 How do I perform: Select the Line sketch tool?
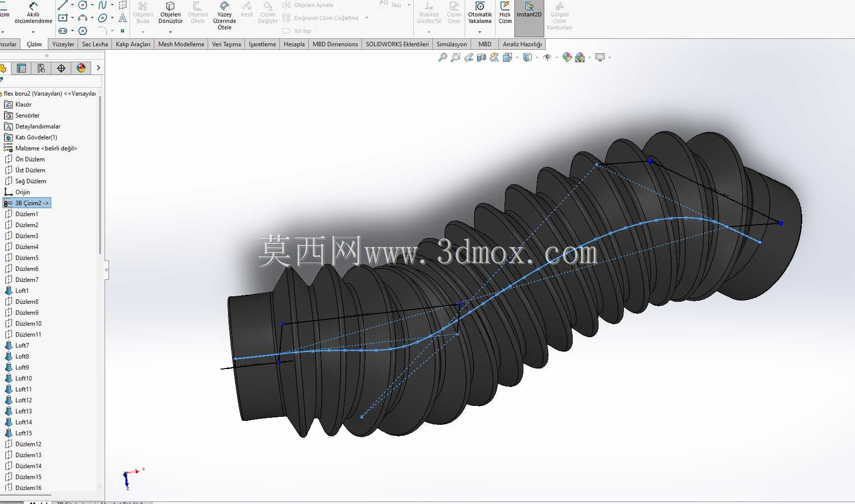(x=63, y=5)
